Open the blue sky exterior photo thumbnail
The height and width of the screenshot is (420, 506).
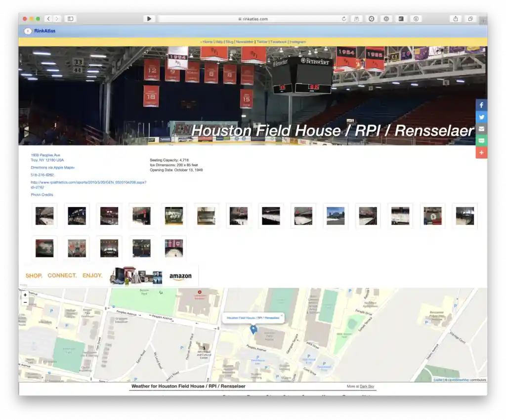tap(336, 216)
